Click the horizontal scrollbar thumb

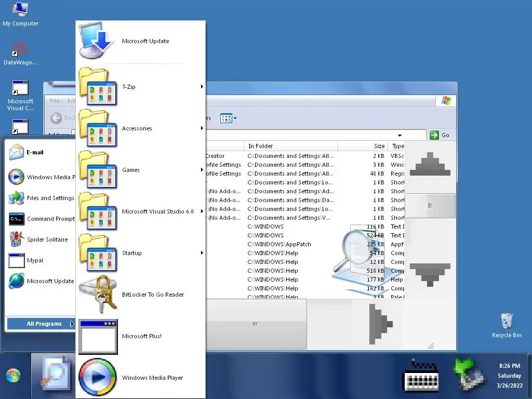[x=256, y=324]
